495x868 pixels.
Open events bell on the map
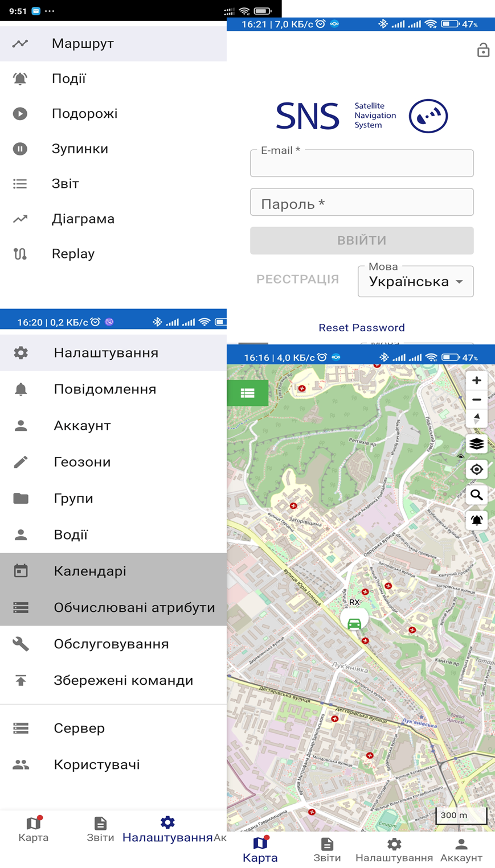tap(476, 520)
